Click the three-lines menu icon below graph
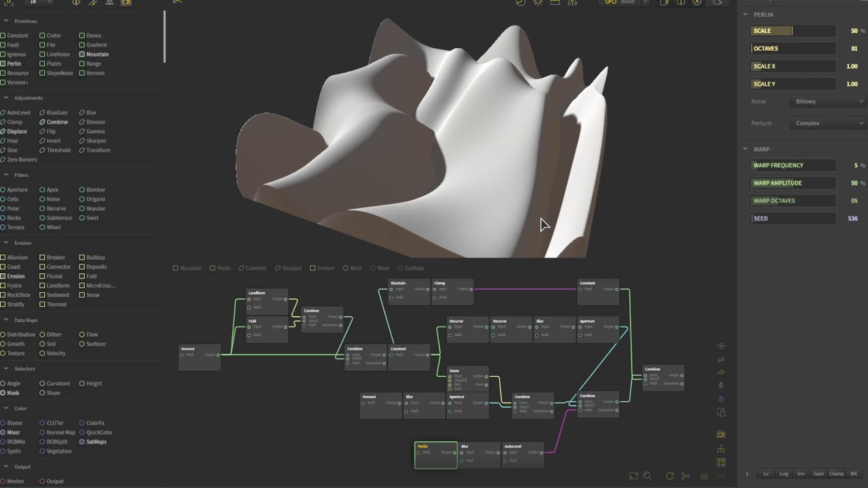Screen dimensions: 868x488 click(704, 476)
